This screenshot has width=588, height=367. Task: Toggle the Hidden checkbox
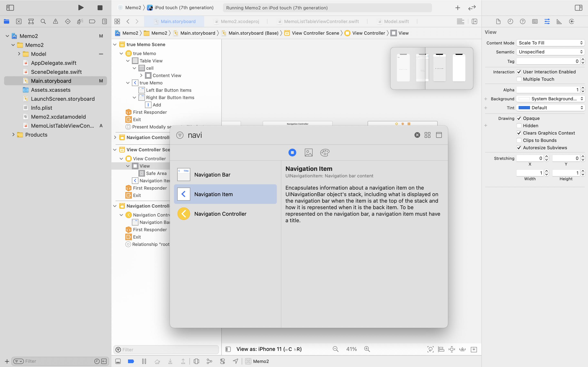pos(519,125)
